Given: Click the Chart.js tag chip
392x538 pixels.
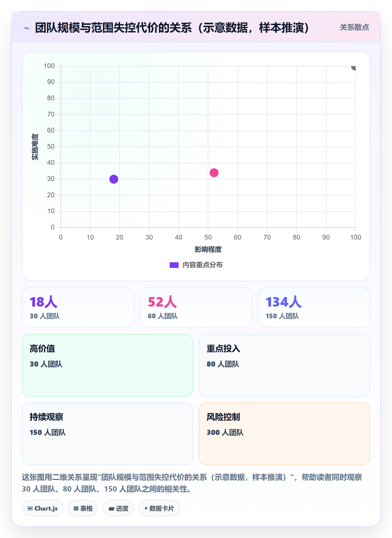Looking at the screenshot, I should click(43, 508).
